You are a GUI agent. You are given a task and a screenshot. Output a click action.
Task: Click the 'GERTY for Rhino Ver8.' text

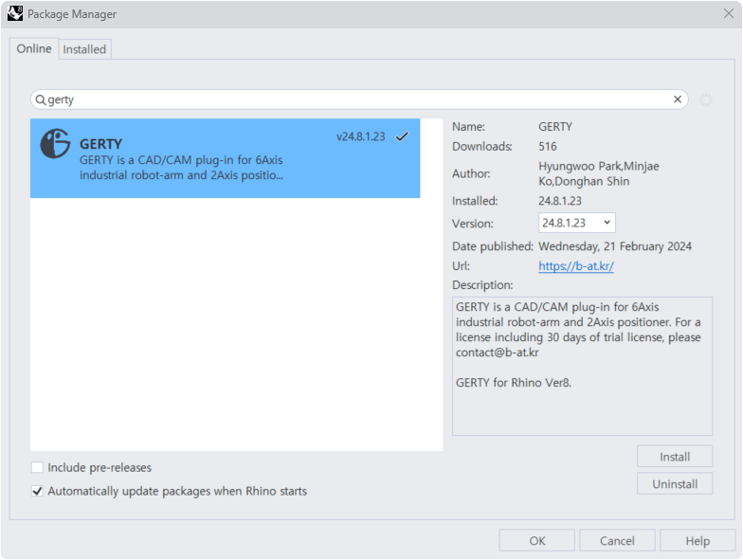(x=514, y=383)
